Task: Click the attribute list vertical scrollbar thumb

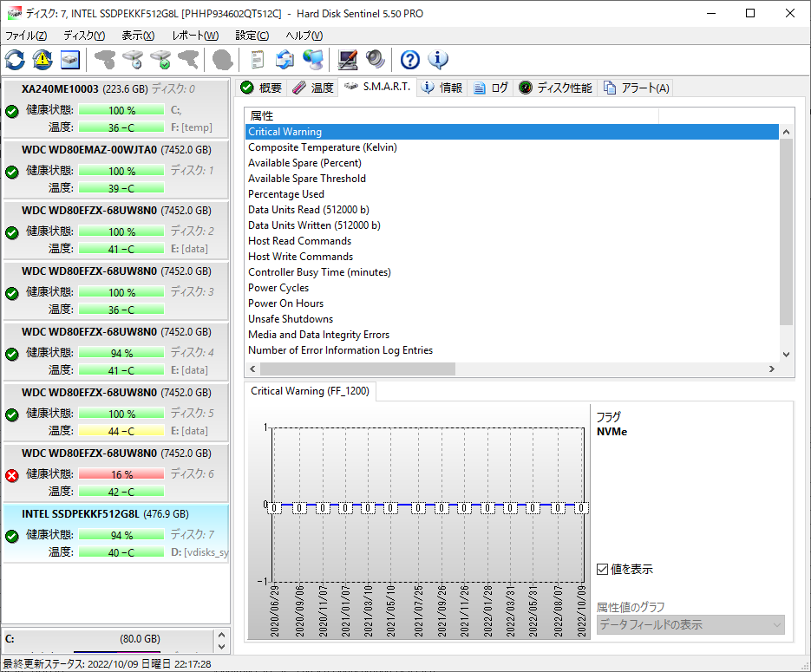Action: [786, 232]
